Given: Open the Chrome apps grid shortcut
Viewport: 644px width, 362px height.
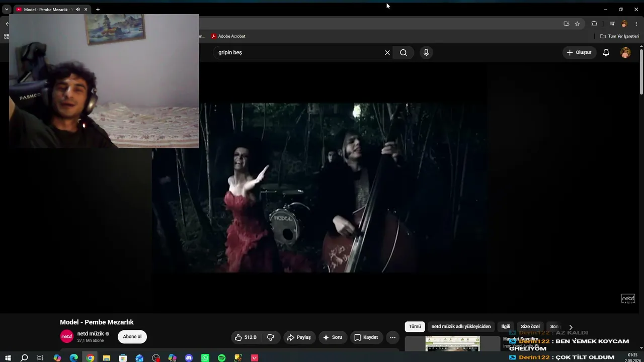Looking at the screenshot, I should coord(7,36).
